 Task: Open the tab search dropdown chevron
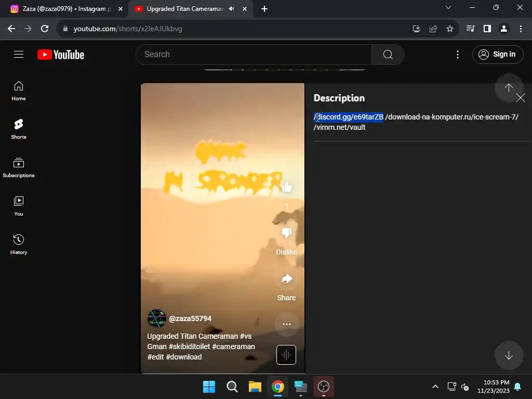tap(448, 7)
